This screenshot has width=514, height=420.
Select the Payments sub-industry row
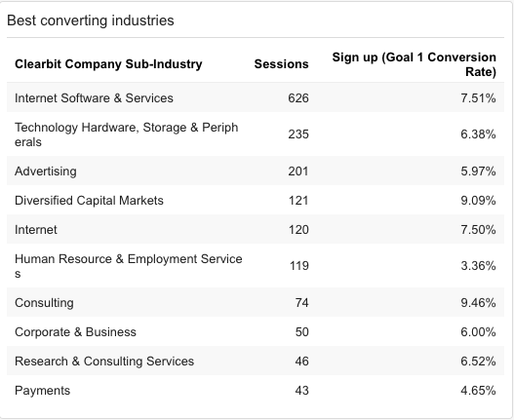point(256,390)
